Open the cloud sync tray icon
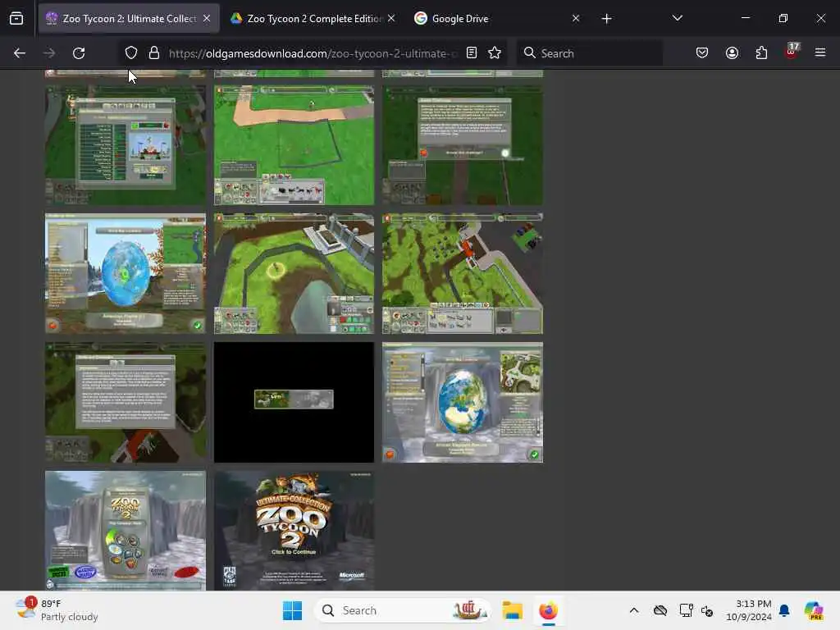 (x=660, y=610)
